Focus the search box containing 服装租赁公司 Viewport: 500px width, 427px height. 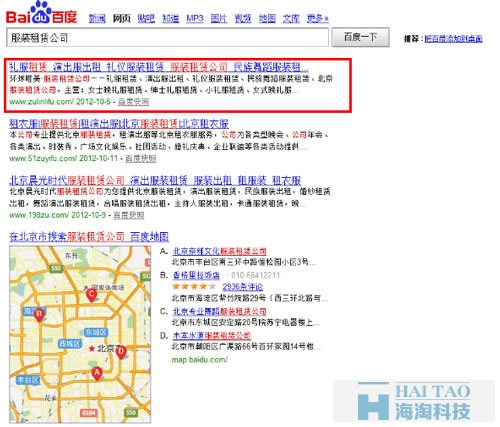pos(167,37)
